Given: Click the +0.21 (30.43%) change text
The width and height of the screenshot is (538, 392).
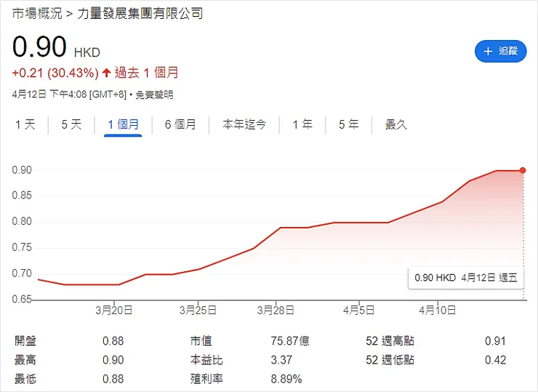Looking at the screenshot, I should (x=55, y=73).
